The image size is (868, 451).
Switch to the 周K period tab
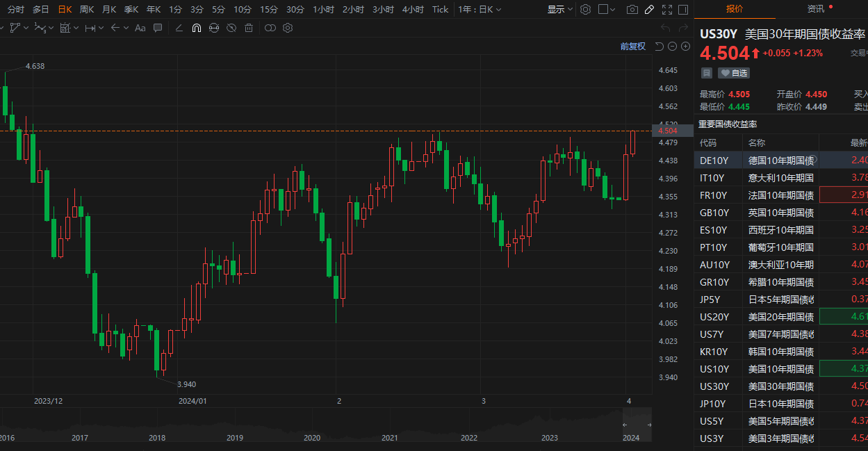point(87,10)
